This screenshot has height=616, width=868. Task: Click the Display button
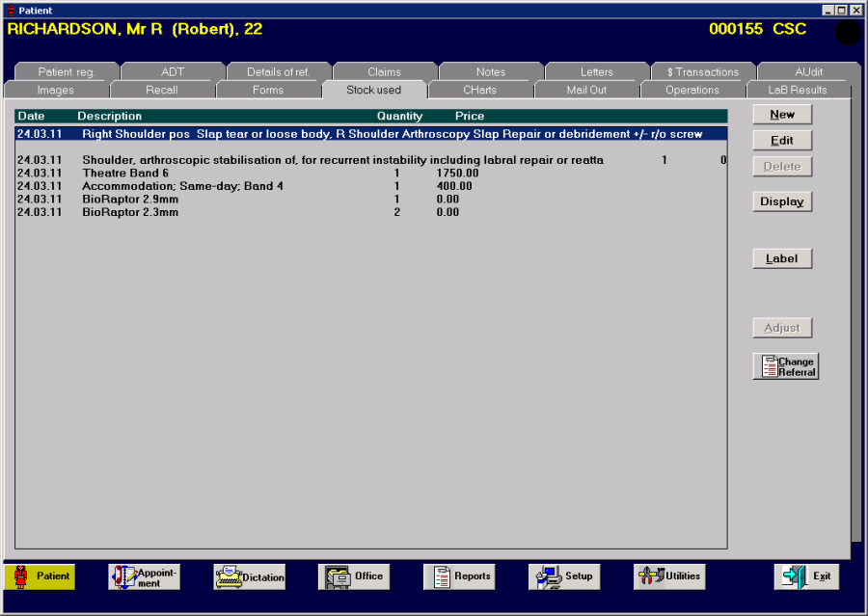tap(782, 201)
